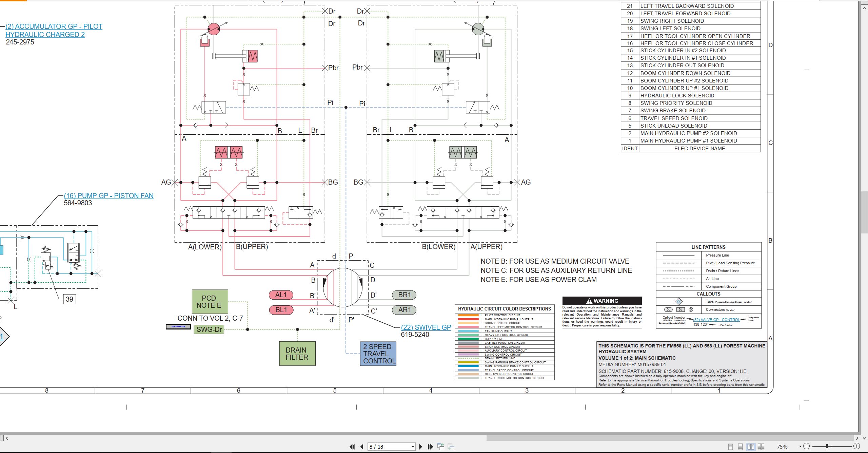
Task: Click the go to next view icon
Action: [451, 447]
